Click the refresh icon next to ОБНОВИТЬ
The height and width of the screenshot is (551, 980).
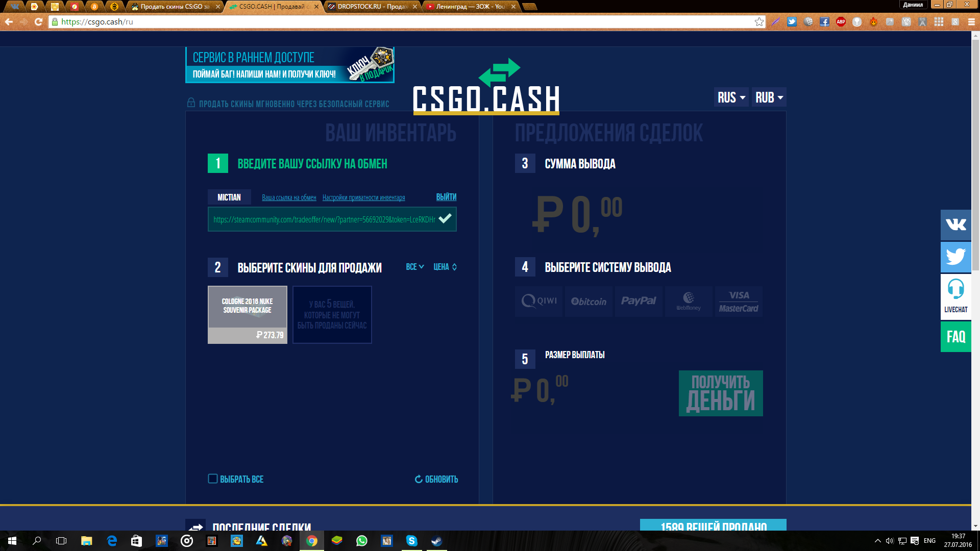tap(419, 479)
